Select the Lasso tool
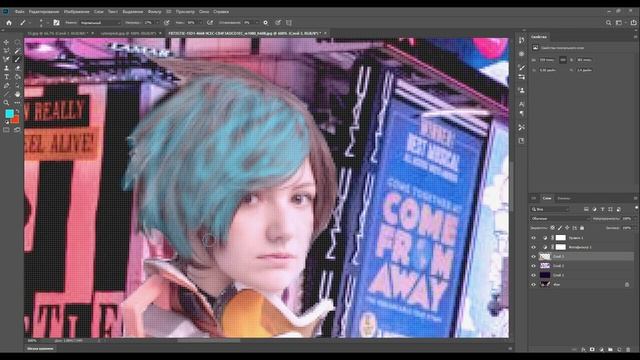The image size is (640, 360). pos(6,51)
